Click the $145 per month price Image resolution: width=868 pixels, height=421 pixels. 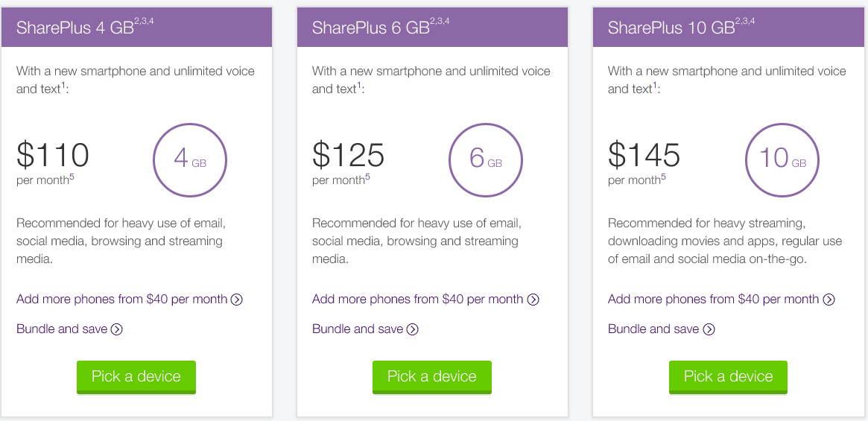(644, 162)
